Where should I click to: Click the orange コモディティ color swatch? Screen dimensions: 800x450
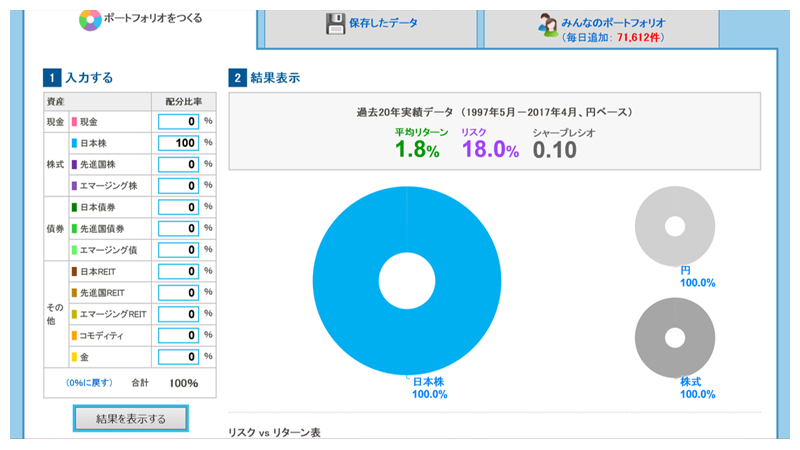[74, 336]
